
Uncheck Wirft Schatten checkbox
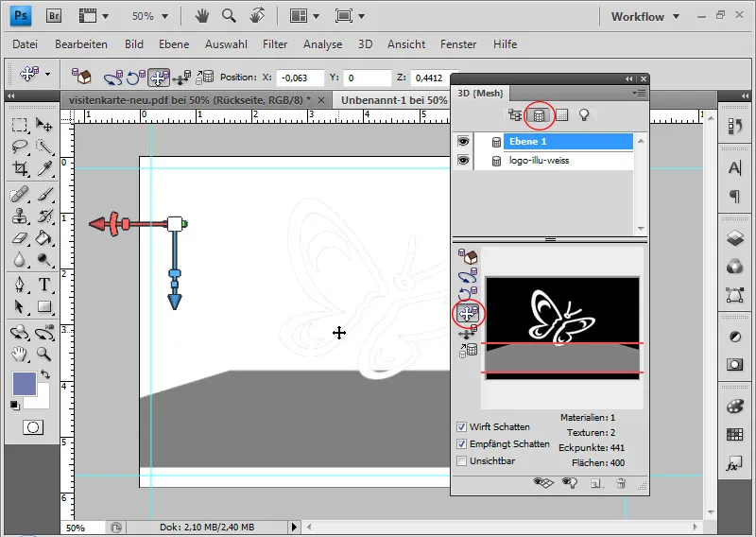[x=461, y=427]
